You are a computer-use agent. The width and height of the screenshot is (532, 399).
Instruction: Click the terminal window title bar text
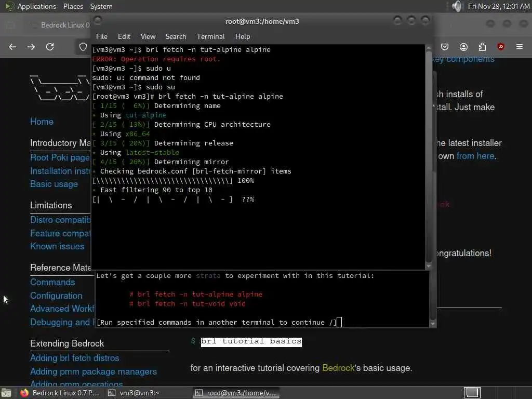click(262, 21)
